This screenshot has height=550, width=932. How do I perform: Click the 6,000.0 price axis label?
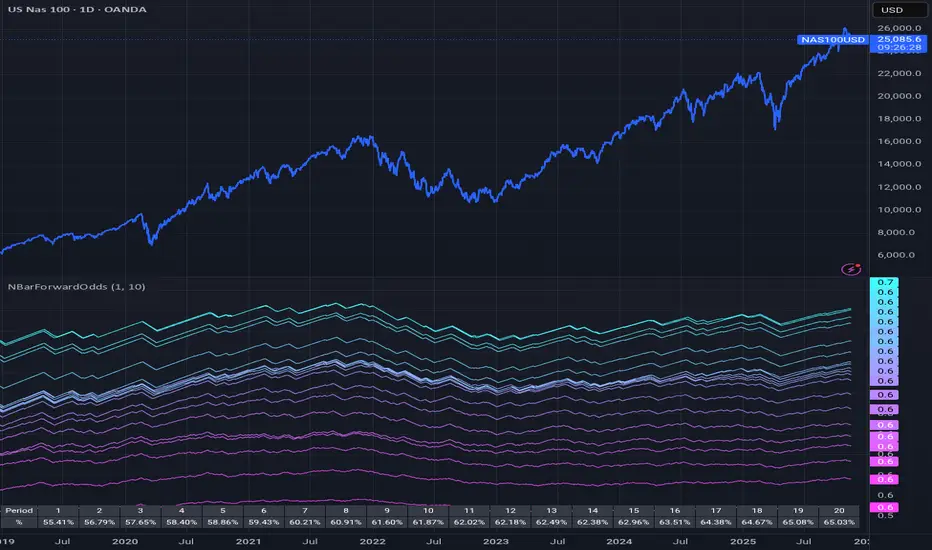[896, 254]
